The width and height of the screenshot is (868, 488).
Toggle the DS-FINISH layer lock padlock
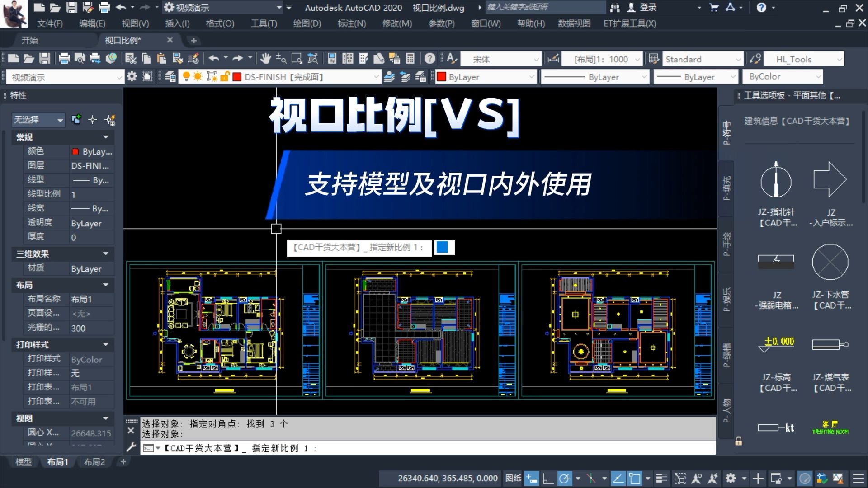coord(225,76)
